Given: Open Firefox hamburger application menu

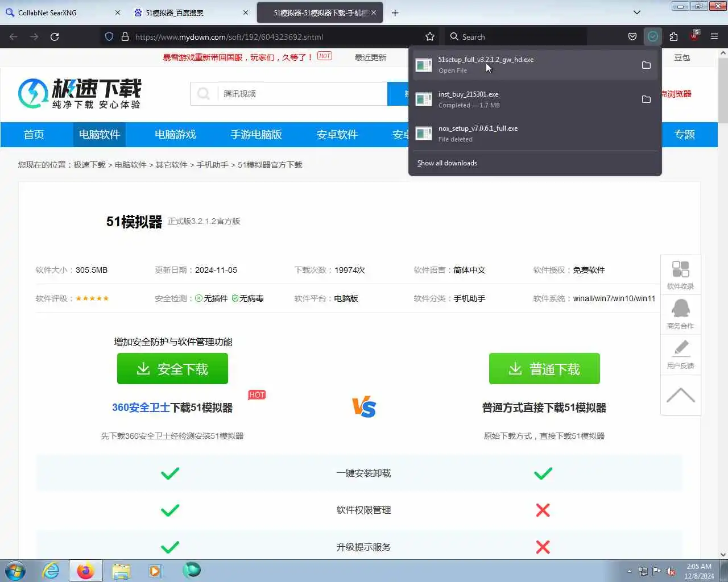Looking at the screenshot, I should (714, 36).
